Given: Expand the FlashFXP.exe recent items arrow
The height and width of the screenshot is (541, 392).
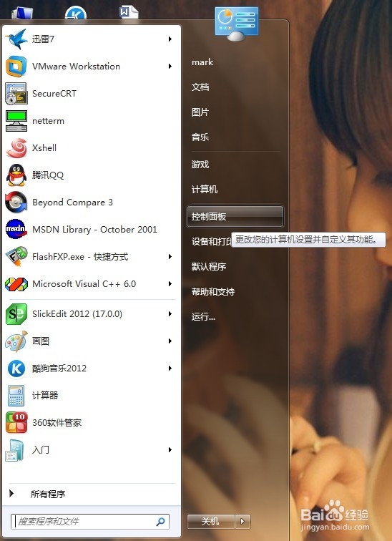Looking at the screenshot, I should pyautogui.click(x=170, y=256).
